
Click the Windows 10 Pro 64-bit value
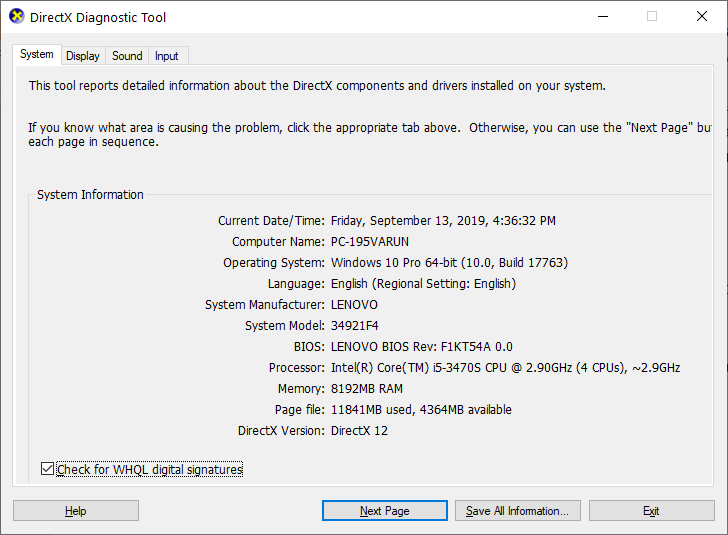click(449, 263)
